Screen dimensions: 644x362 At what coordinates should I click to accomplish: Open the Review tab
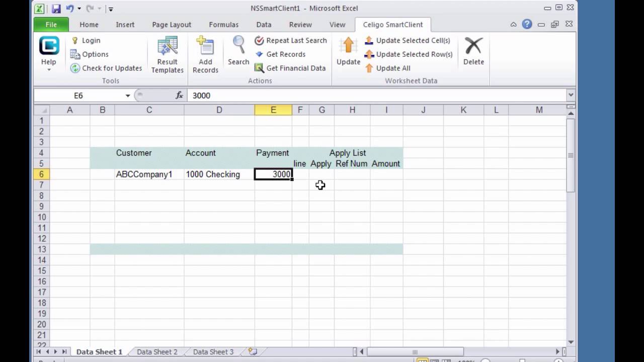[300, 25]
